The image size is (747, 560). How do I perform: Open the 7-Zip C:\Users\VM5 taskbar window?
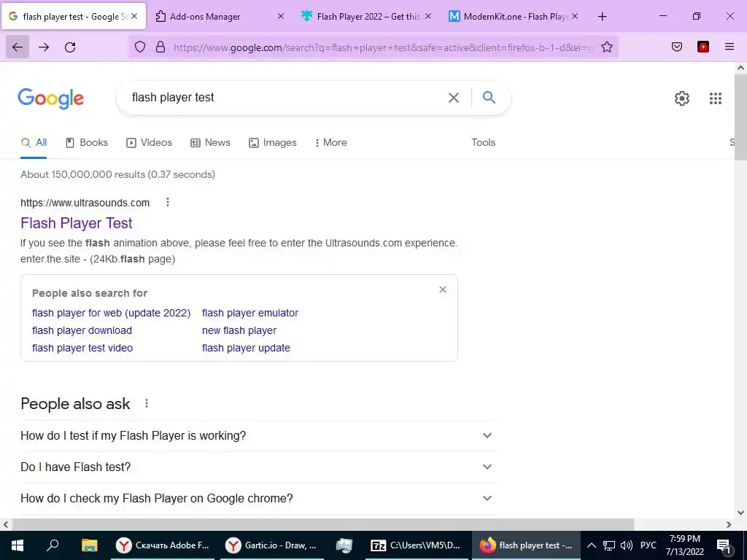point(416,545)
